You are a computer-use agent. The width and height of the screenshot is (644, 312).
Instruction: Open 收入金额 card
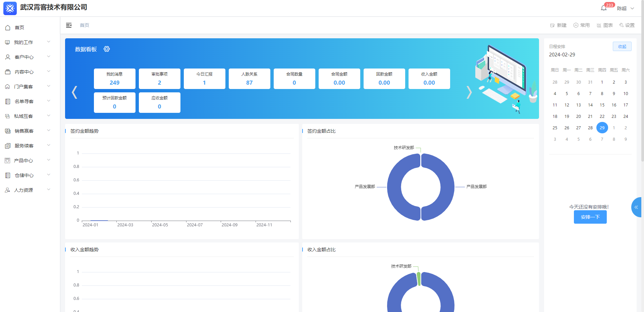[x=429, y=79]
